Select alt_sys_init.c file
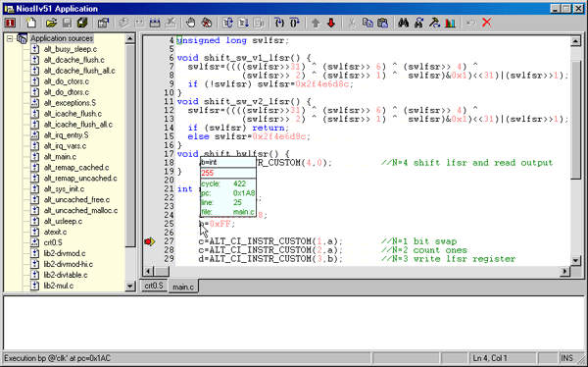The image size is (588, 367). pyautogui.click(x=64, y=189)
